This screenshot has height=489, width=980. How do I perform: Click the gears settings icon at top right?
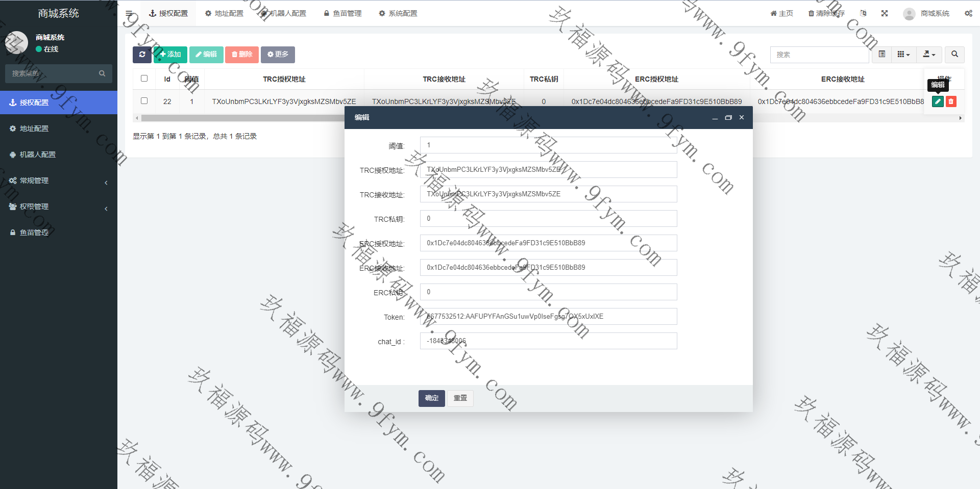click(968, 13)
